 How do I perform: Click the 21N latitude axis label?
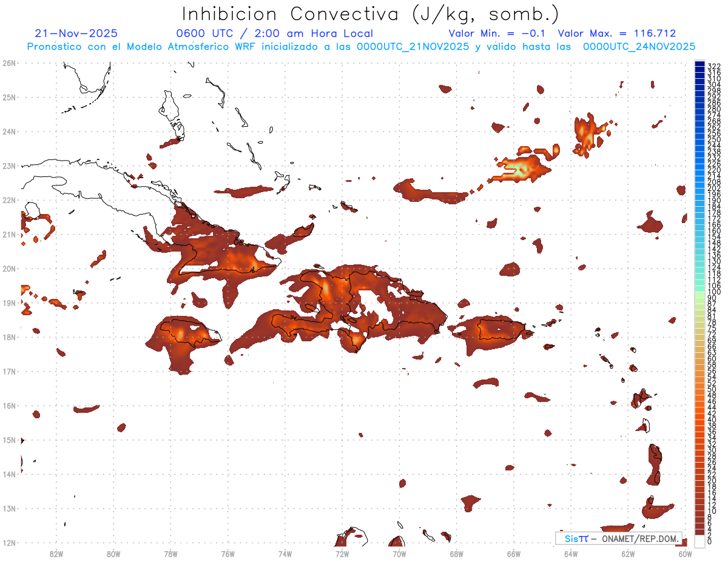click(9, 234)
